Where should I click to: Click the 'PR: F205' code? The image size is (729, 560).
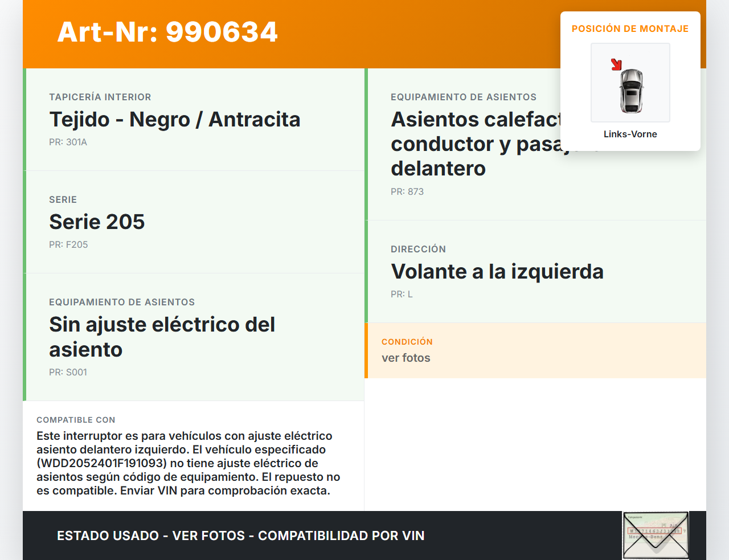click(68, 244)
